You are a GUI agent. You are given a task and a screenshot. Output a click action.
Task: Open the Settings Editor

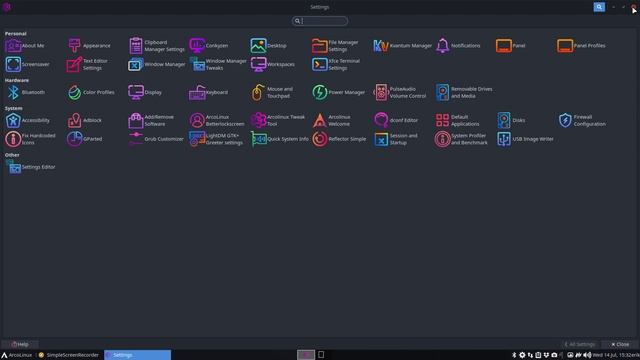31,167
